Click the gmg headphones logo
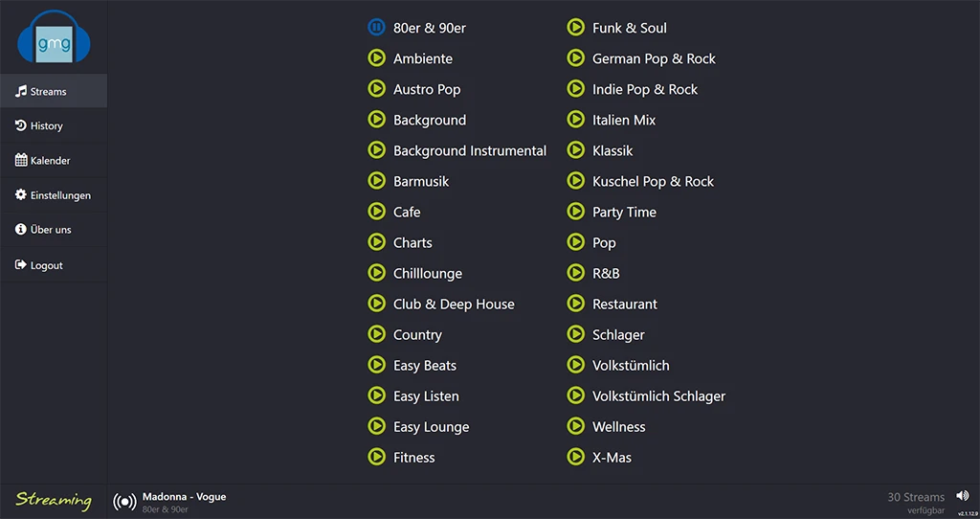Screen dimensions: 980x519 54,38
